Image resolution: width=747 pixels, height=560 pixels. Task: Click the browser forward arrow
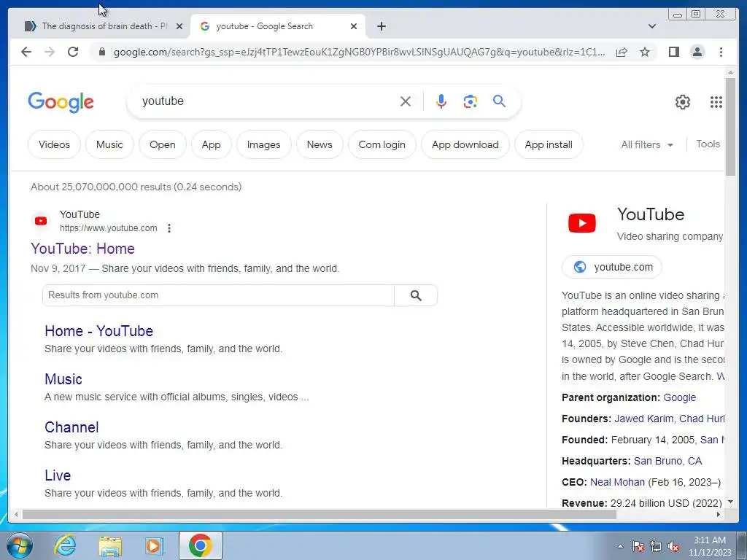pyautogui.click(x=50, y=52)
